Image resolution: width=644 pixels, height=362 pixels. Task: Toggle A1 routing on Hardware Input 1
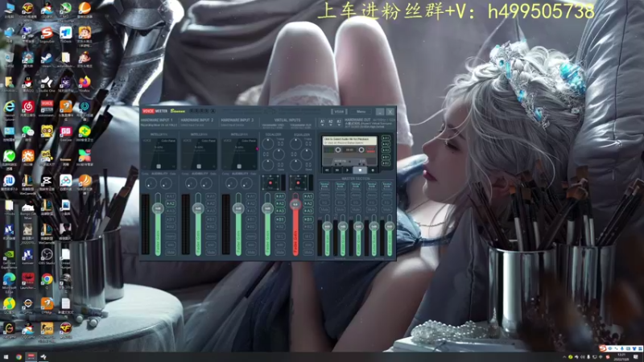pyautogui.click(x=171, y=196)
